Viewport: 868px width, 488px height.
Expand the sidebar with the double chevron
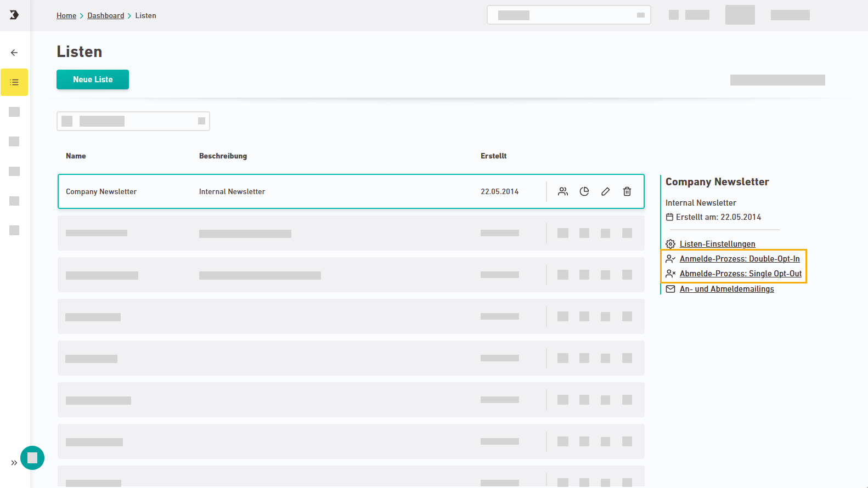click(14, 463)
